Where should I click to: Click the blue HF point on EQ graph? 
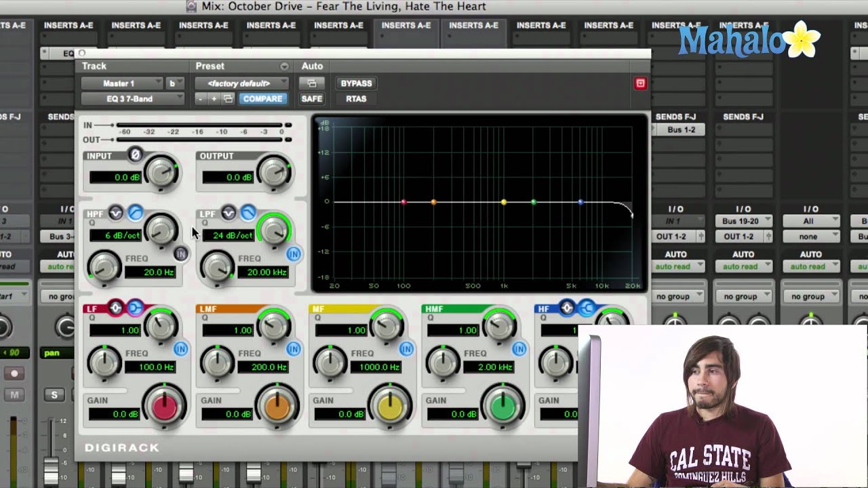pyautogui.click(x=580, y=202)
